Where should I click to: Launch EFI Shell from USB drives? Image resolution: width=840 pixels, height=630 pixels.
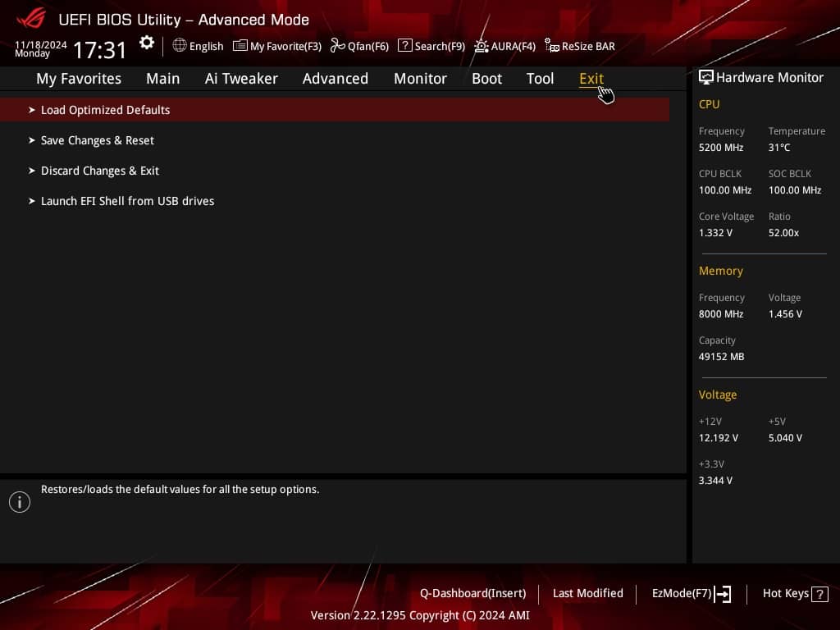click(x=127, y=202)
